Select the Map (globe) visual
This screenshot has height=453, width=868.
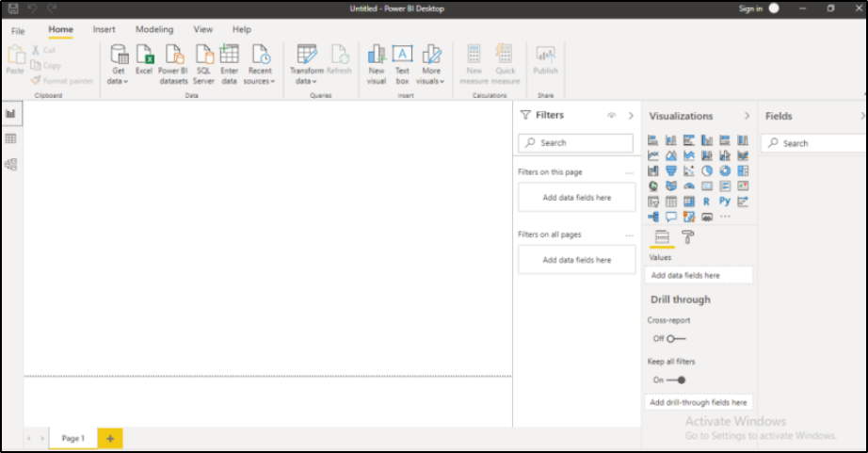(653, 186)
